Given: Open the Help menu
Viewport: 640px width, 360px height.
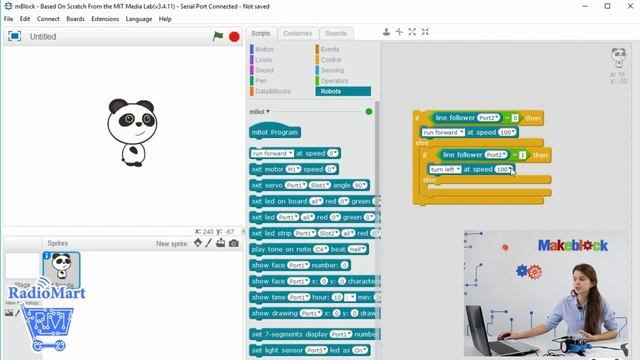Looking at the screenshot, I should pos(165,19).
